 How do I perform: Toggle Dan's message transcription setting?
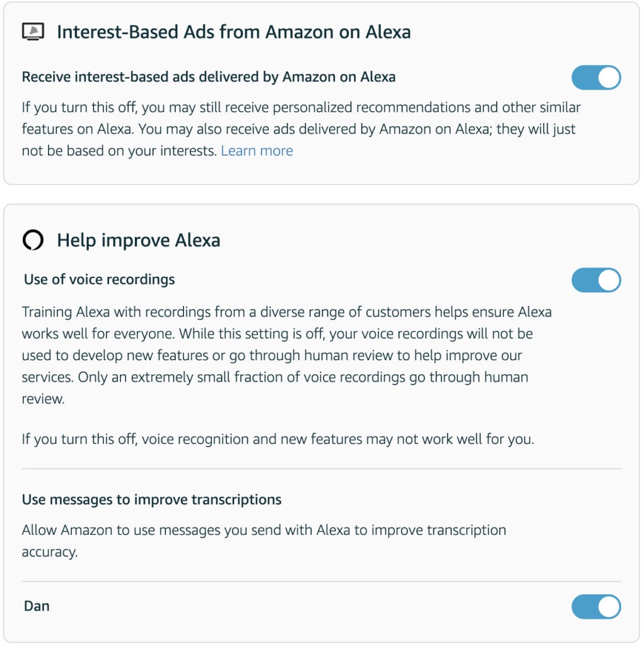(595, 606)
